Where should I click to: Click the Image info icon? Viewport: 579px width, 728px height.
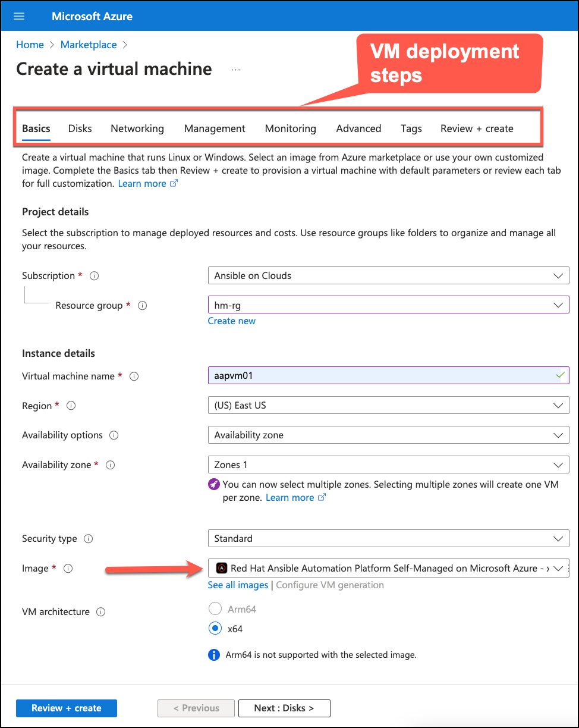[x=68, y=569]
